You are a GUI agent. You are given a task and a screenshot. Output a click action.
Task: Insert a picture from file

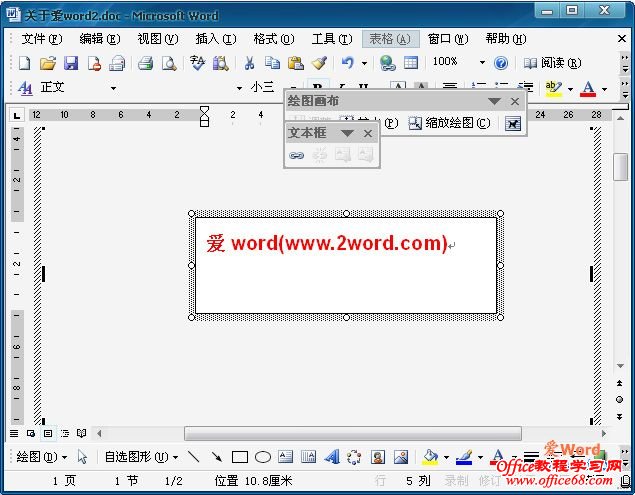[401, 457]
